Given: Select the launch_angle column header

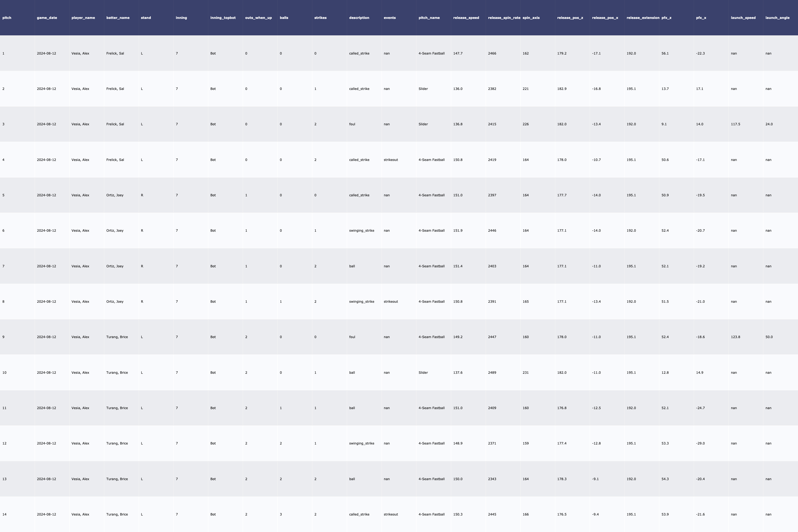Looking at the screenshot, I should (777, 18).
